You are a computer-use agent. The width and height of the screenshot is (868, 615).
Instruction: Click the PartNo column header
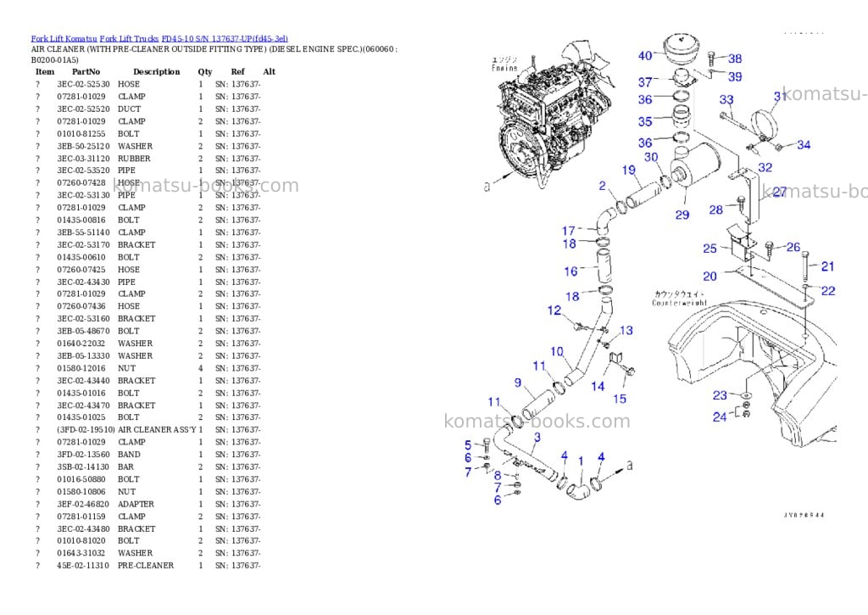click(86, 71)
